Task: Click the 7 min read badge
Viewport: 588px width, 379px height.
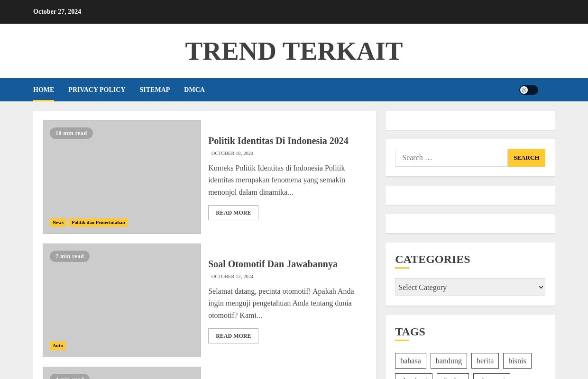Action: coord(70,256)
